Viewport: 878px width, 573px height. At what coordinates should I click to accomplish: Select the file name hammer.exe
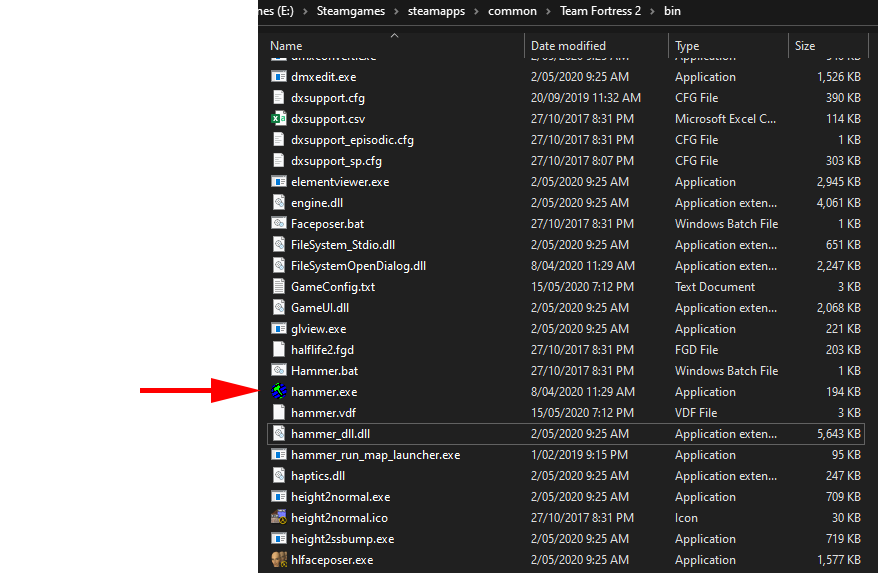point(324,392)
